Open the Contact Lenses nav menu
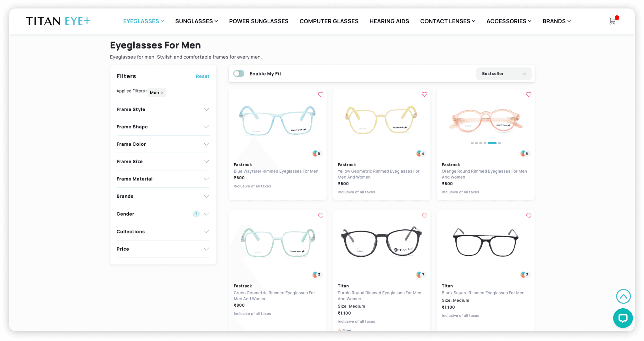 point(447,21)
